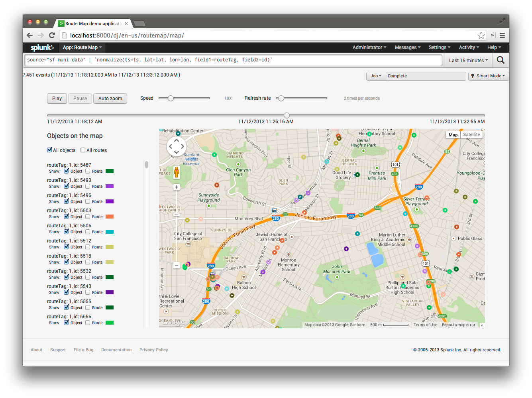The width and height of the screenshot is (532, 398).
Task: Click the Speed slider handle
Action: point(171,98)
